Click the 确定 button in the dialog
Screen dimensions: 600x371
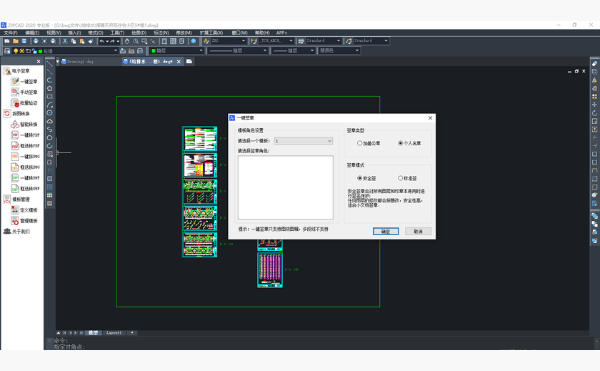pos(386,231)
